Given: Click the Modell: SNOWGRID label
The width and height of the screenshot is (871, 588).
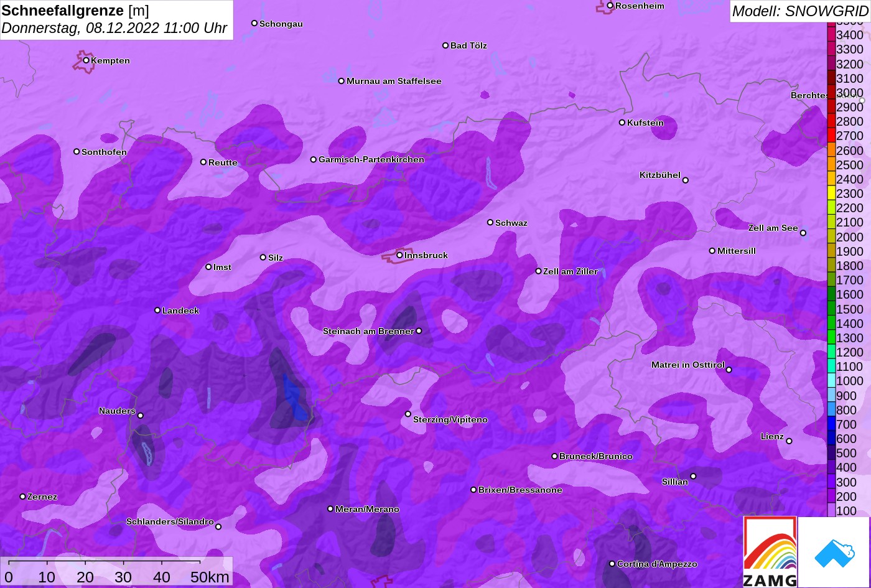Looking at the screenshot, I should click(800, 11).
